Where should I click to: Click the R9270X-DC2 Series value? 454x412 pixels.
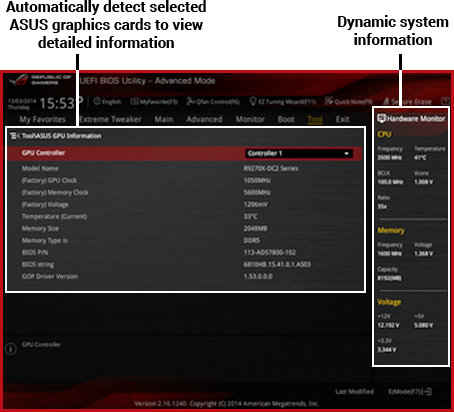pyautogui.click(x=271, y=169)
